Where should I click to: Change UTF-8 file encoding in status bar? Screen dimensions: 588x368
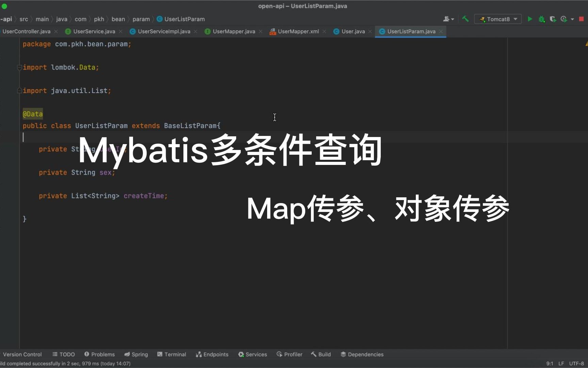[x=576, y=364]
